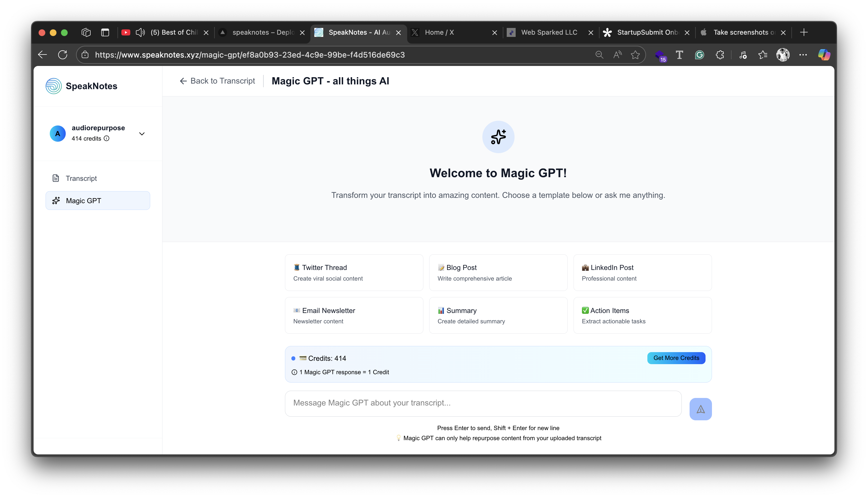
Task: Open the Copilot icon in toolbar
Action: point(824,55)
